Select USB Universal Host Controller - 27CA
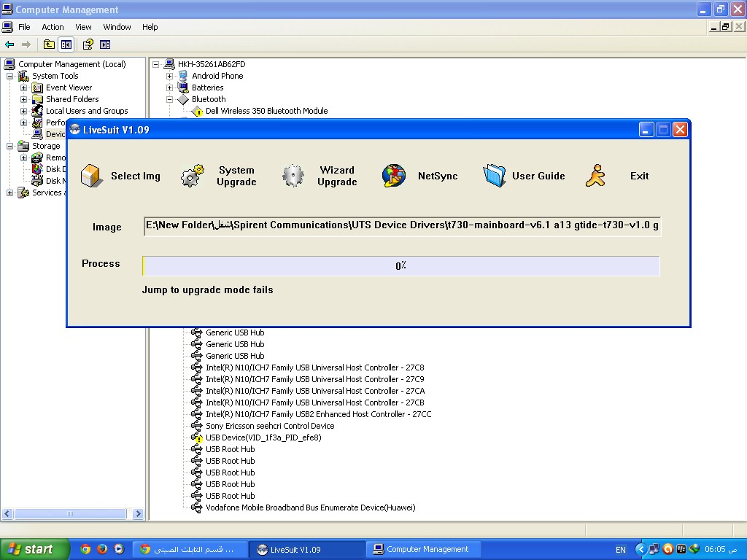This screenshot has height=560, width=747. [315, 391]
